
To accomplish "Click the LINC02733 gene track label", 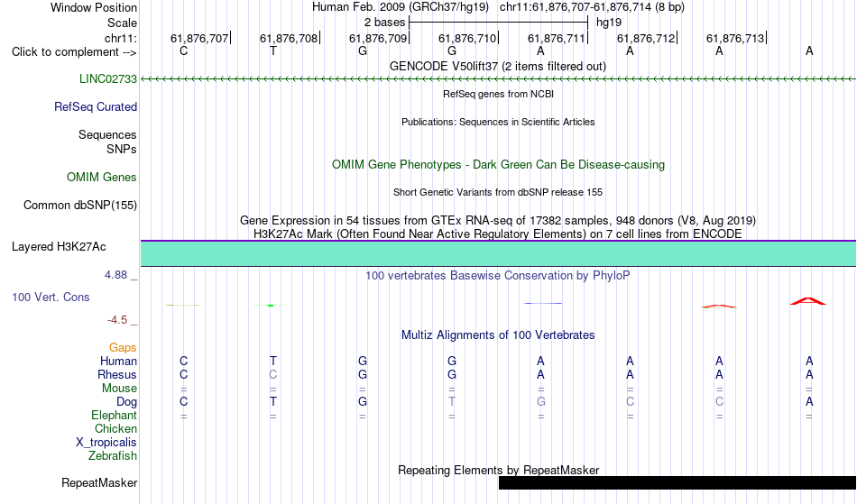I will (x=107, y=79).
